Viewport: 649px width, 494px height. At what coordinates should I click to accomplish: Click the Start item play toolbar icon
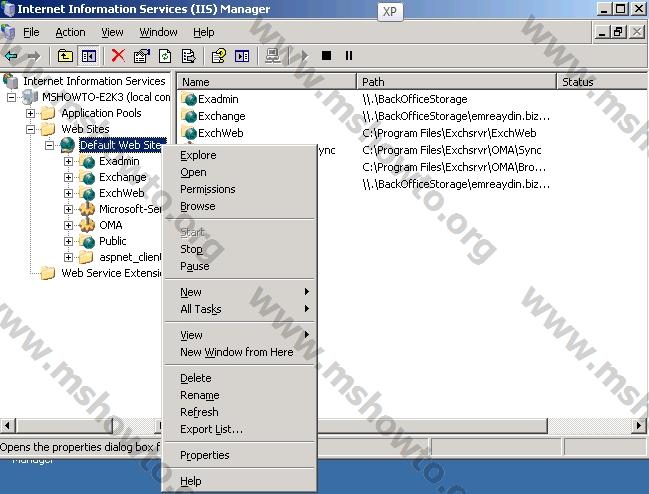coord(304,55)
